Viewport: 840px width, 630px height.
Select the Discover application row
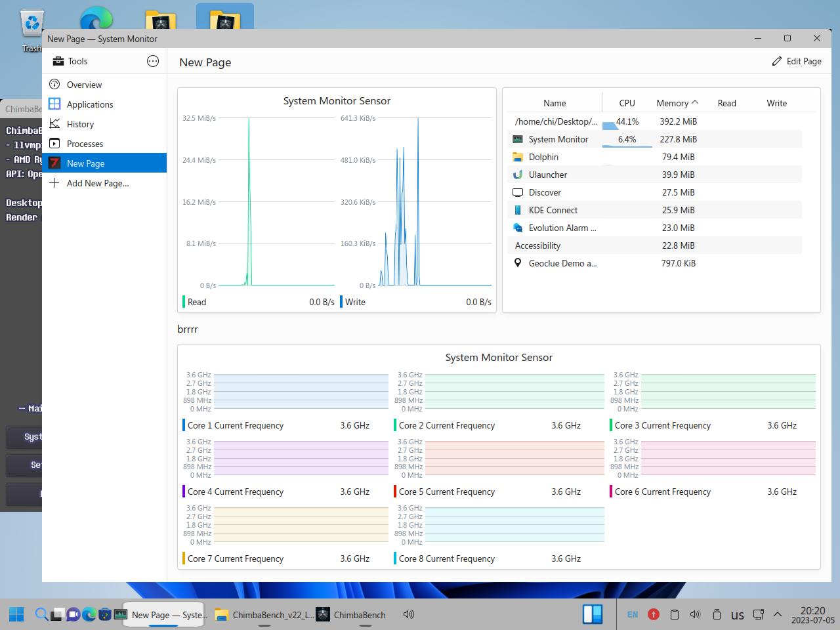point(545,192)
